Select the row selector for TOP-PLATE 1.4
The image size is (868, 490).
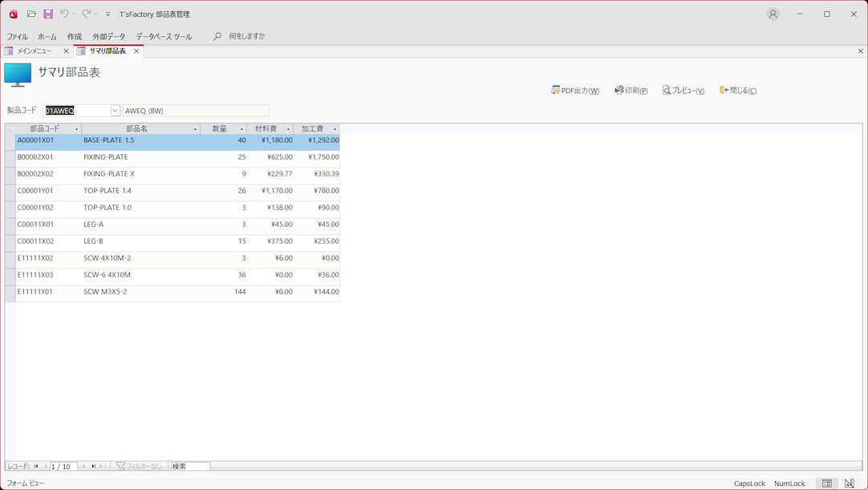[x=10, y=191]
